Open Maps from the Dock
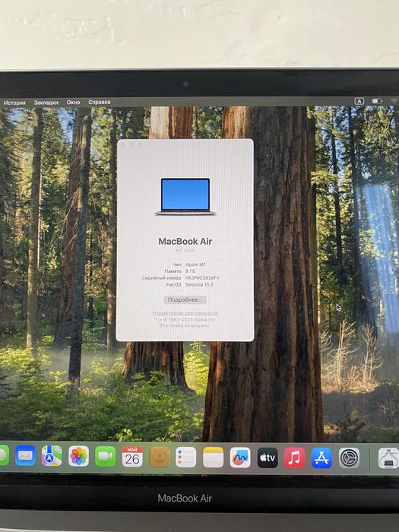 click(52, 456)
